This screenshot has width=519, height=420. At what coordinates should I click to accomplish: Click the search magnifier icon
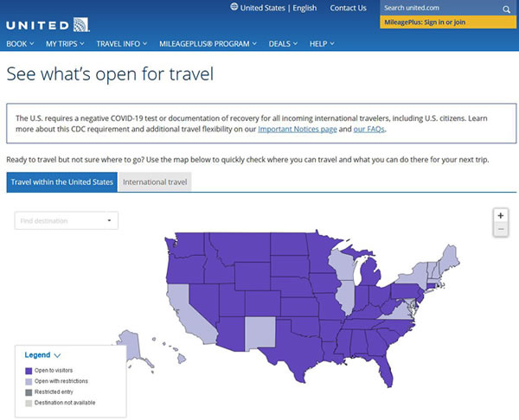[506, 10]
